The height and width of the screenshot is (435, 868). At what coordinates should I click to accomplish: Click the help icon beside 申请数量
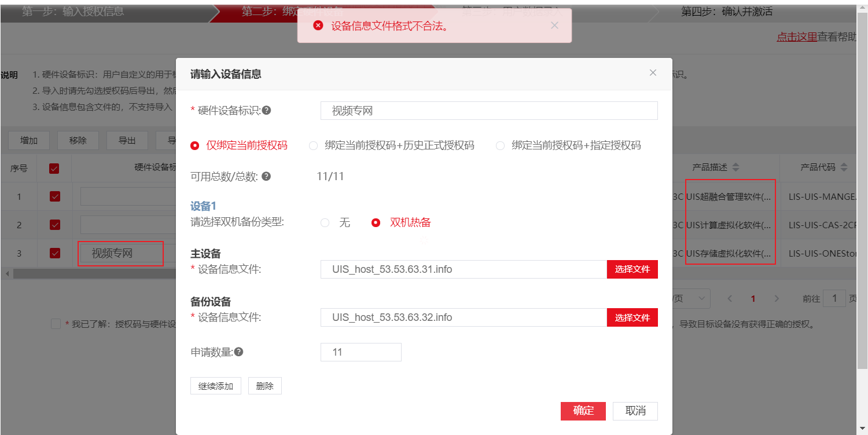click(238, 352)
